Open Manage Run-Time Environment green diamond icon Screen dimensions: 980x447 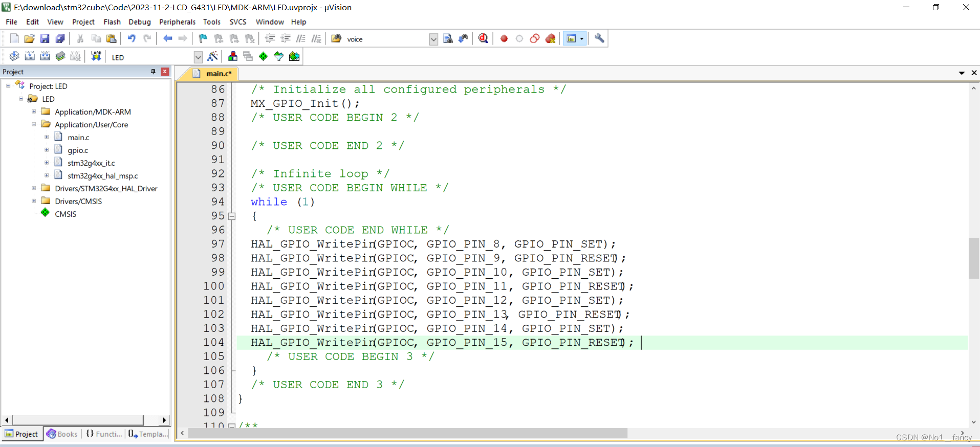click(x=264, y=56)
